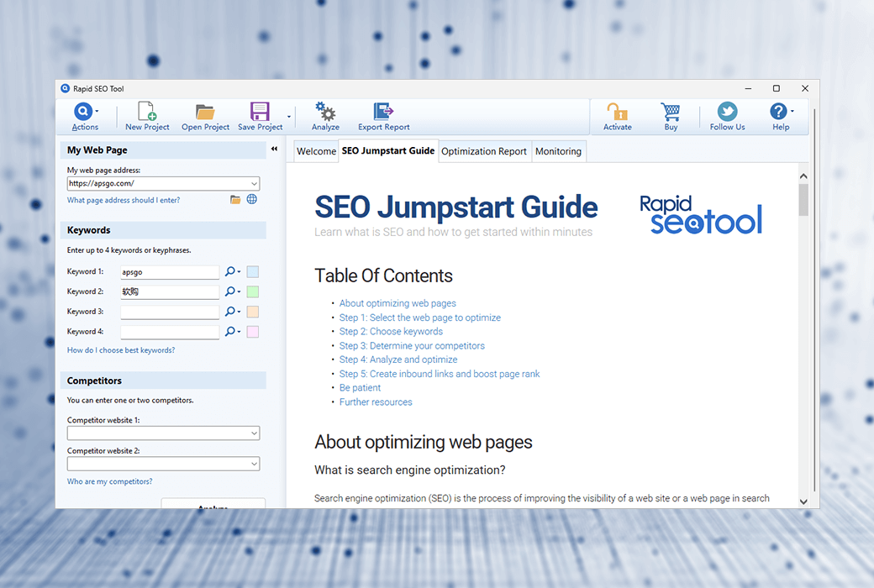Screen dimensions: 874x588
Task: Click 'My Web Page' section header
Action: (x=163, y=150)
